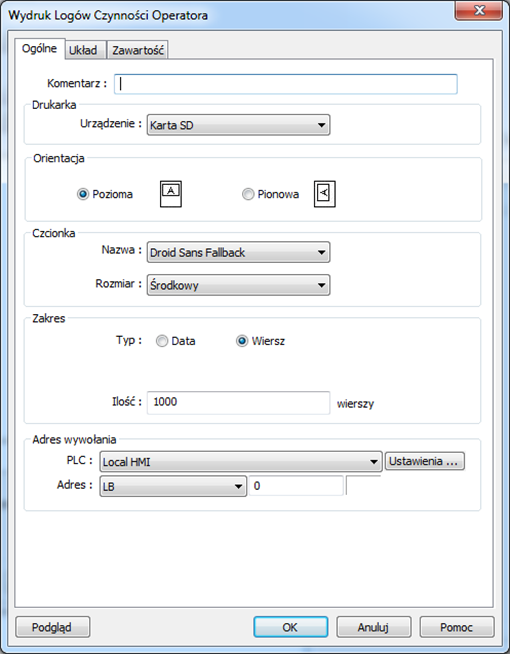Viewport: 510px width, 654px height.
Task: Click the Ustawienia ... button
Action: point(425,461)
